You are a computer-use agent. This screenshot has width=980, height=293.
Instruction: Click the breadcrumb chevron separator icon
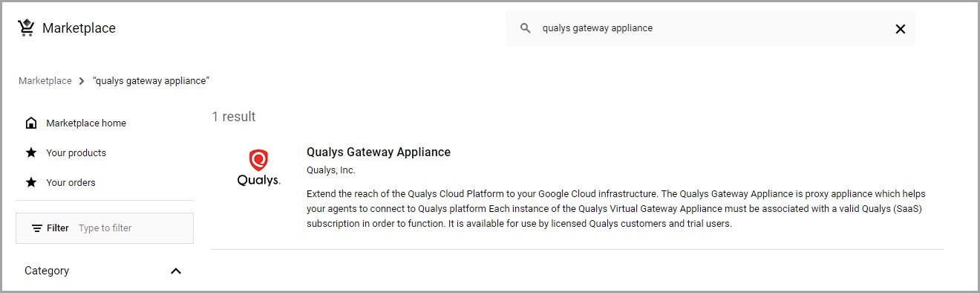point(82,81)
